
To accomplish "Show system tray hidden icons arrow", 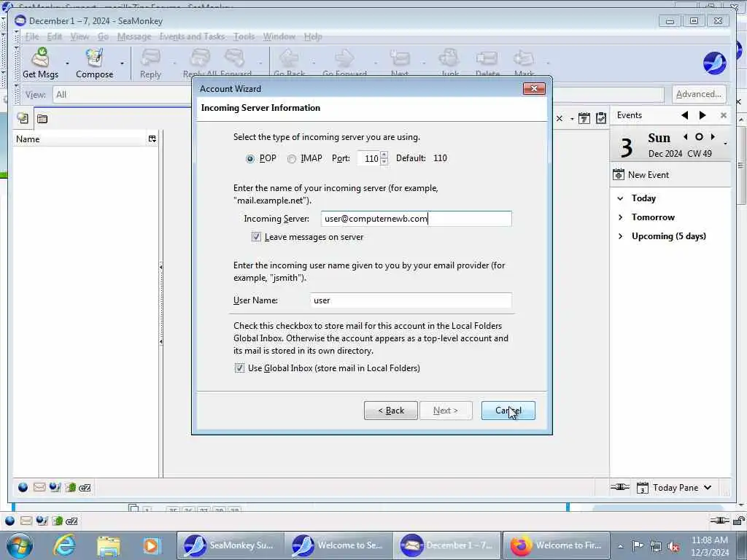I will pyautogui.click(x=620, y=545).
